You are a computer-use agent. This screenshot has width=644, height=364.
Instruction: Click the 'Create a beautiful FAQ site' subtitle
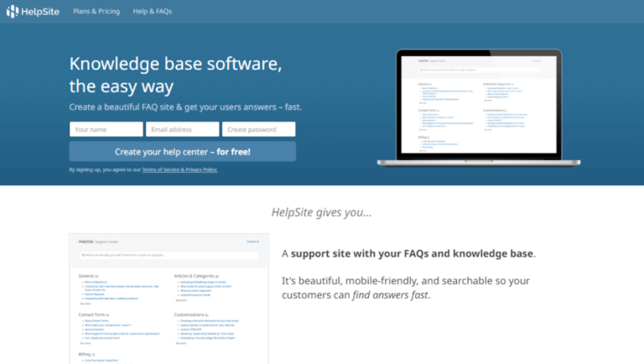click(x=185, y=107)
